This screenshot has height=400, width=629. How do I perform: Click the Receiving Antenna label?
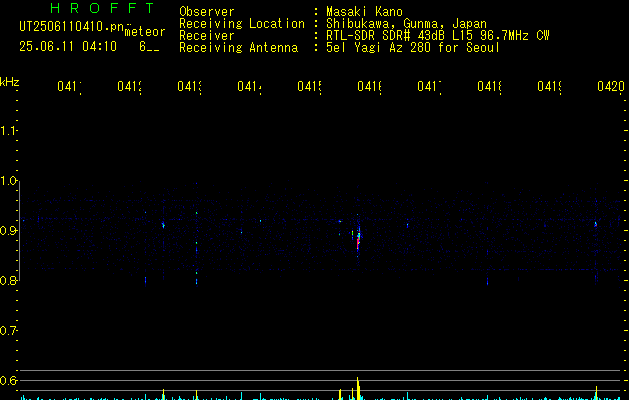239,48
